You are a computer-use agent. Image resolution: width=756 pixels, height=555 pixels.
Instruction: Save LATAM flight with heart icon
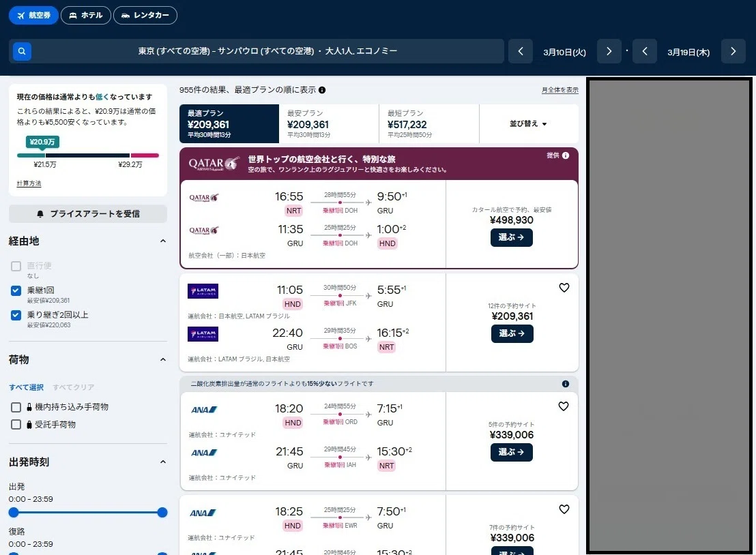pos(564,288)
